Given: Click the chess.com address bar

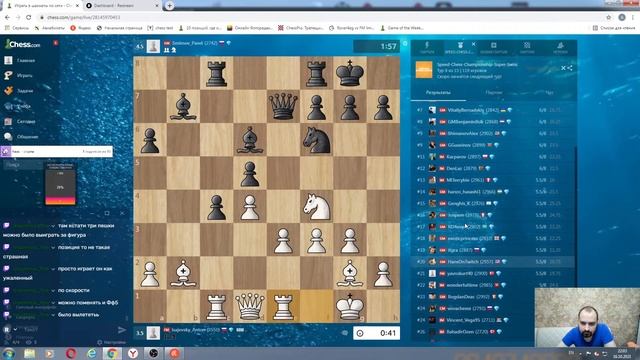Looking at the screenshot, I should pos(318,18).
